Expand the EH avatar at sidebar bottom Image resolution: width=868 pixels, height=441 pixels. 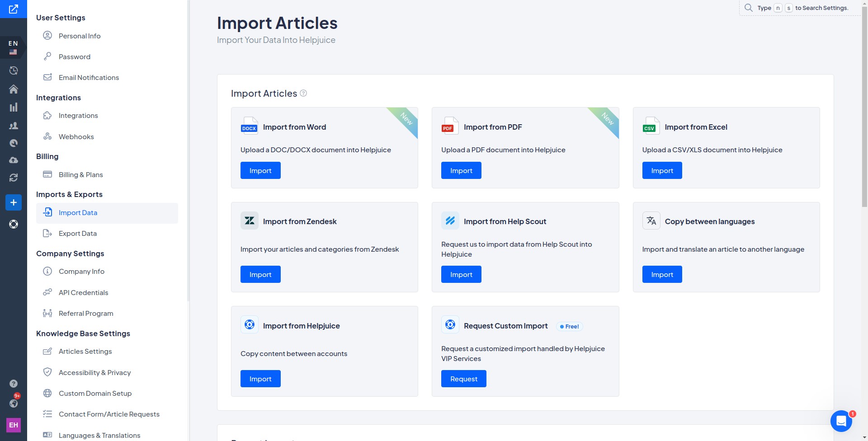click(14, 425)
